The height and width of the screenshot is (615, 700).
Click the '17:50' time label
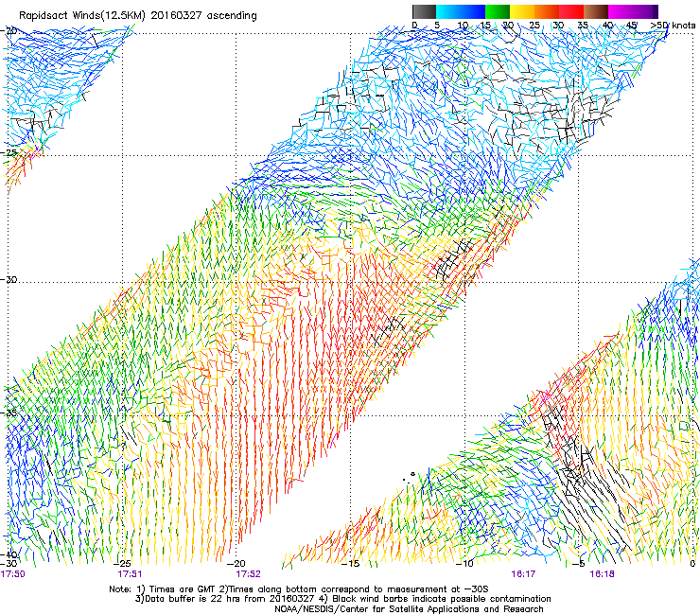point(13,574)
